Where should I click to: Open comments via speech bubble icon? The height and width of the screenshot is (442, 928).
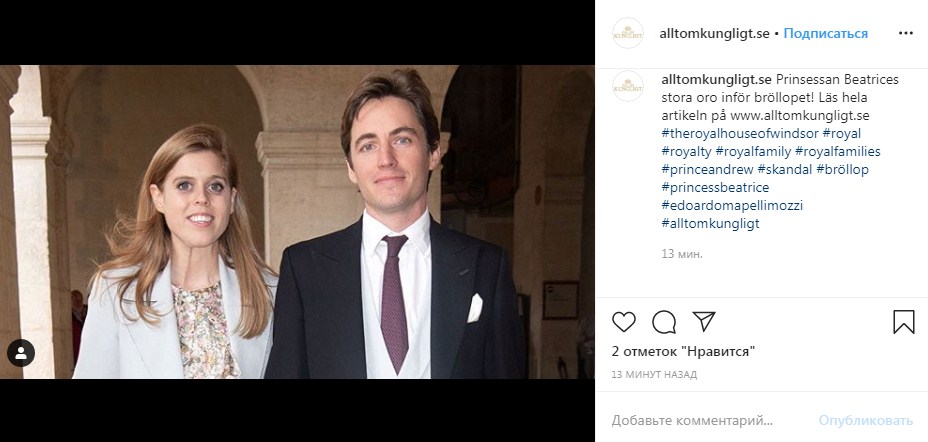click(x=664, y=322)
